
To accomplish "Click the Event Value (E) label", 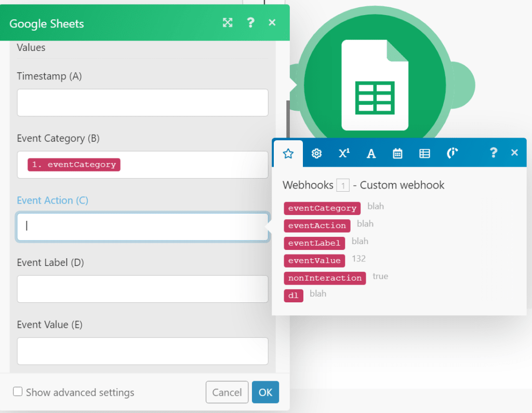I will 50,325.
